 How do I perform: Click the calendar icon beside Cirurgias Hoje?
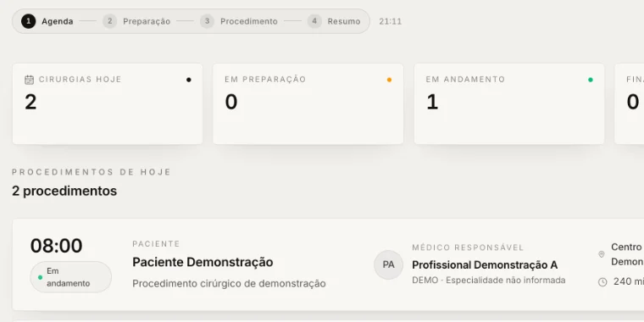pos(29,80)
